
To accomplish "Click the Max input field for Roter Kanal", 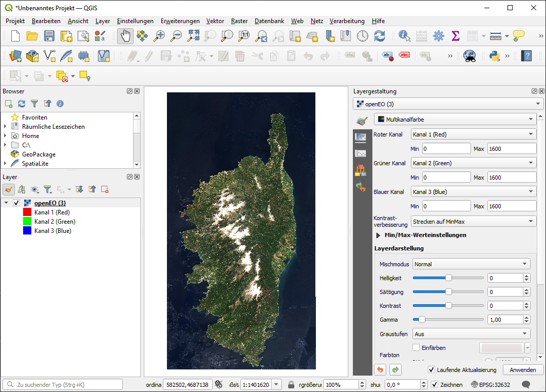I will click(511, 149).
